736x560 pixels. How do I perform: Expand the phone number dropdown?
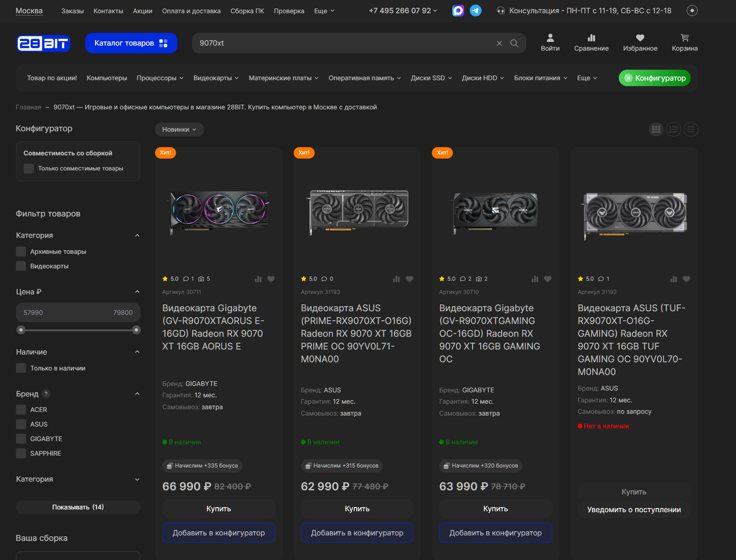403,10
